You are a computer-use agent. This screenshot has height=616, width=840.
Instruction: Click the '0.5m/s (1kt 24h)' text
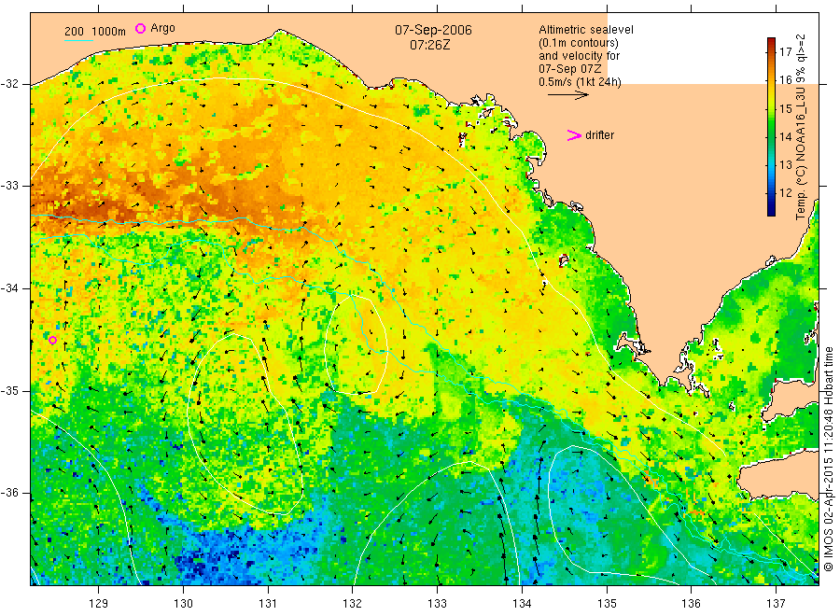tap(580, 82)
